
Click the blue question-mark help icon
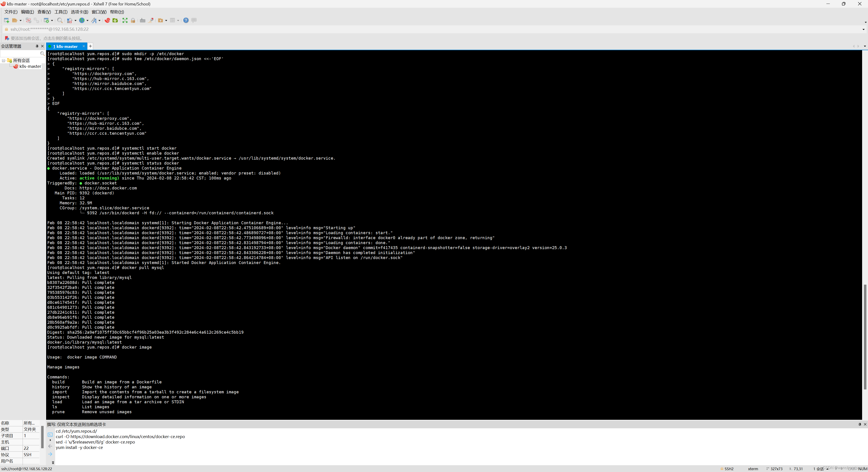coord(186,20)
